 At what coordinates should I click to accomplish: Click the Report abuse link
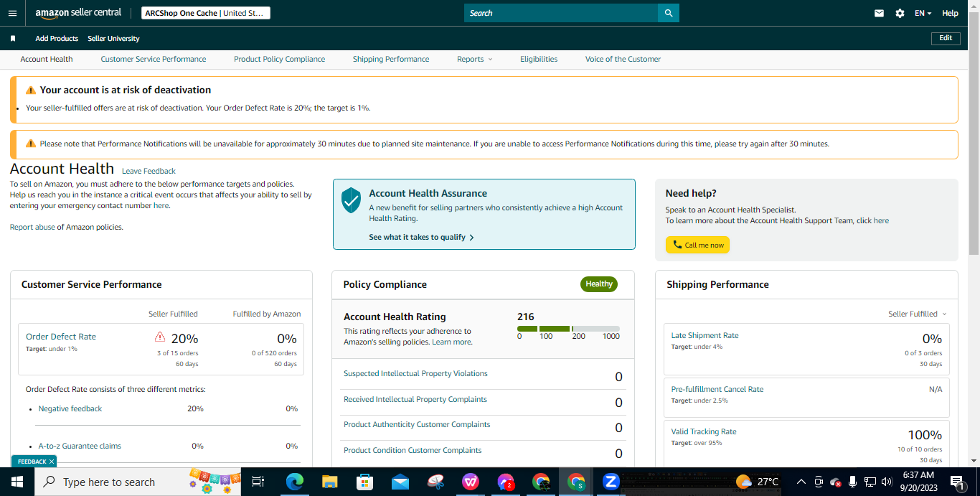(32, 227)
